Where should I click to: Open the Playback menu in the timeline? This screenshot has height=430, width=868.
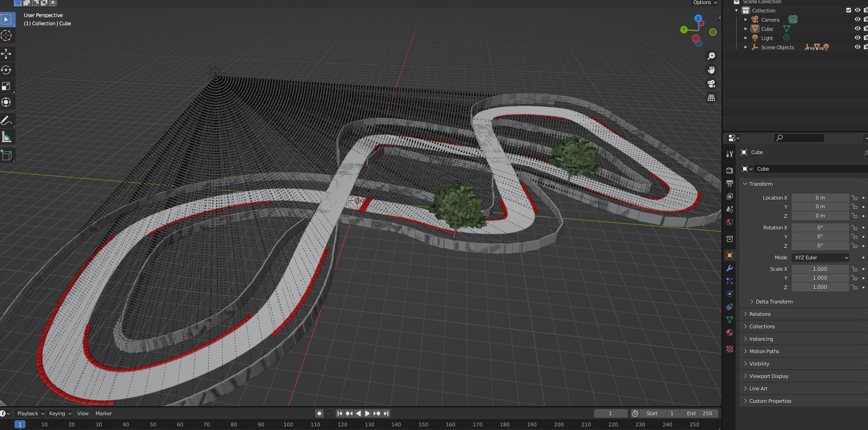click(x=28, y=413)
